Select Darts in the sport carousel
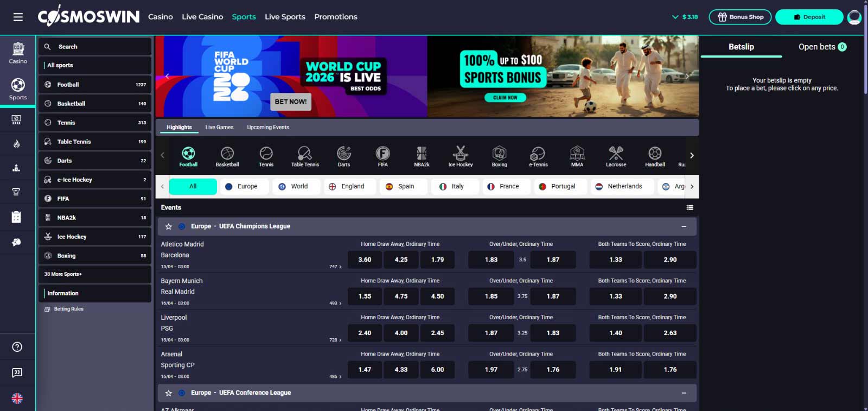This screenshot has width=868, height=411. click(x=344, y=156)
